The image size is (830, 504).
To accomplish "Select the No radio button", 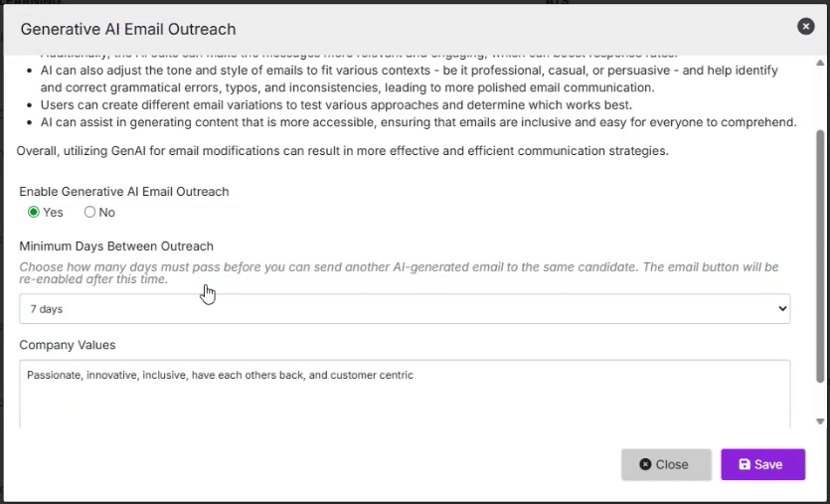I will coord(90,212).
